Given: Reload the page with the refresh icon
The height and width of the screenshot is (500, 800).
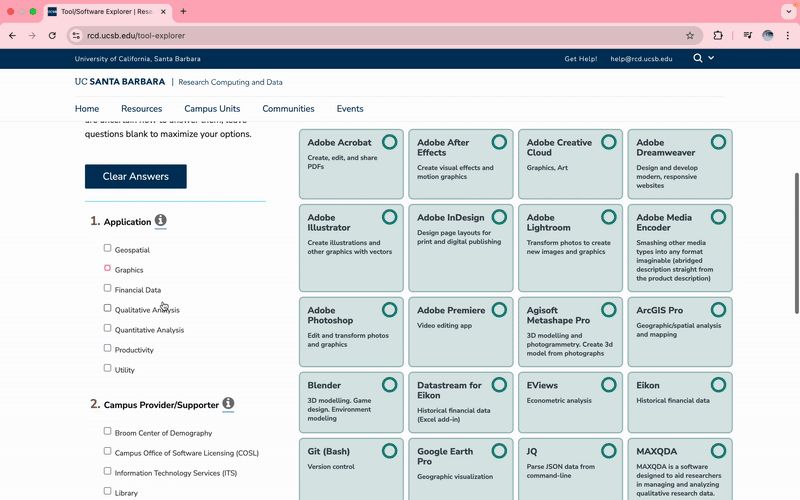Looking at the screenshot, I should pos(52,36).
